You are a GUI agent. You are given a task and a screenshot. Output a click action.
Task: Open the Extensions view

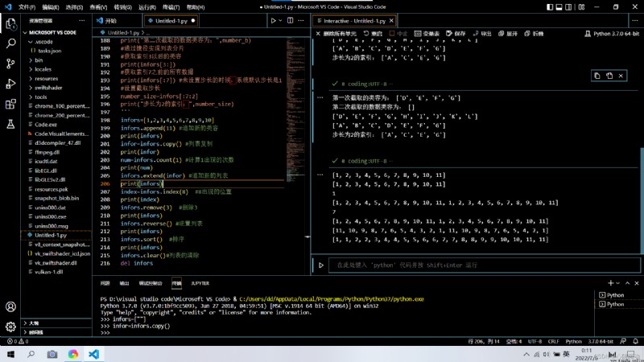click(x=11, y=104)
